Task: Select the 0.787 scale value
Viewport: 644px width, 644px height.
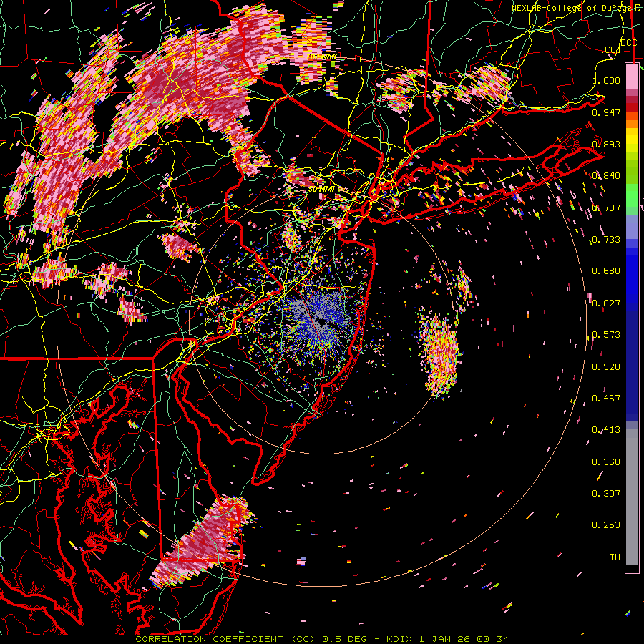Action: point(606,208)
